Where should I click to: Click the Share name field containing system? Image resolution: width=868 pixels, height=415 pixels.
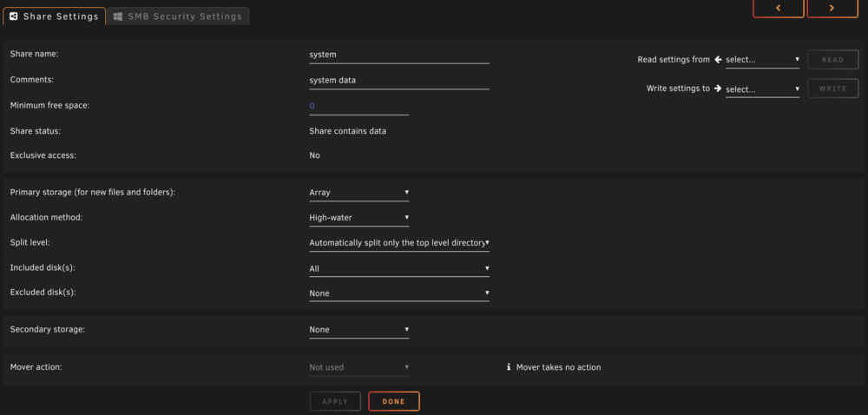tap(399, 56)
